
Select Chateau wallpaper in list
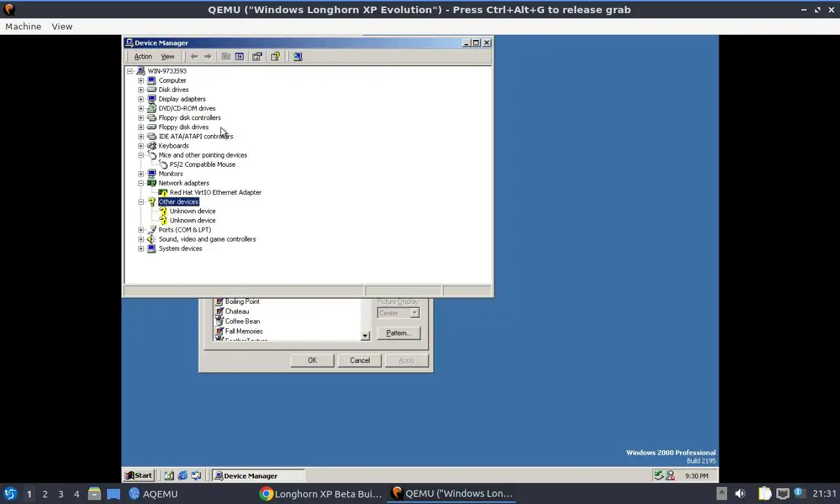click(237, 312)
